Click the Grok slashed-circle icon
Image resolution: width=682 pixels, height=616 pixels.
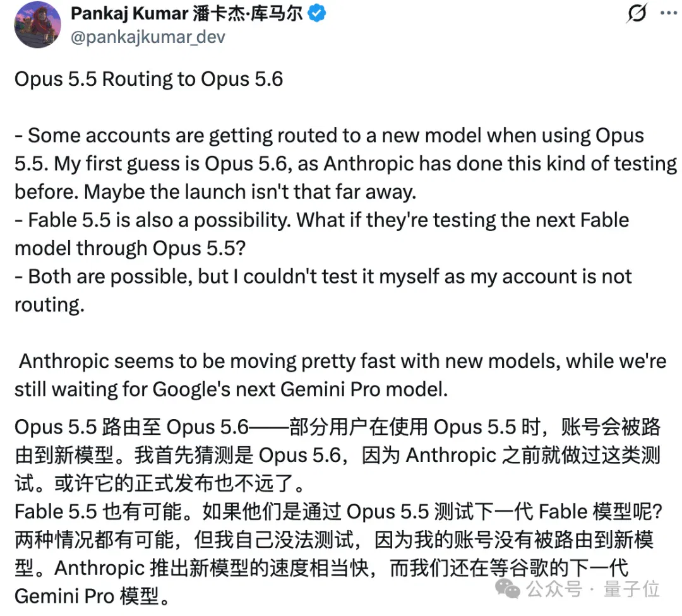click(x=637, y=13)
